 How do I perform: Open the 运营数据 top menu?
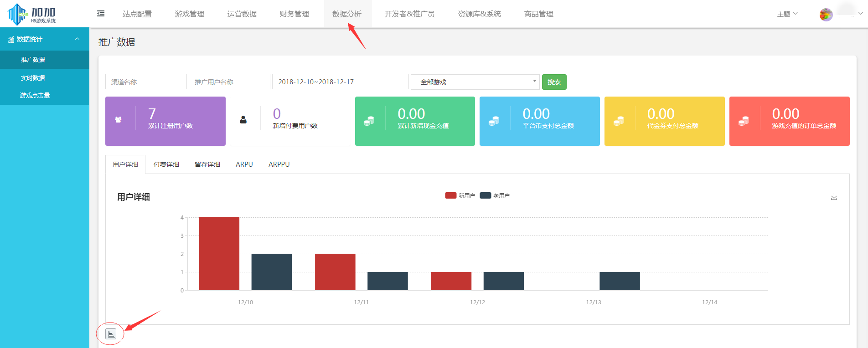242,14
